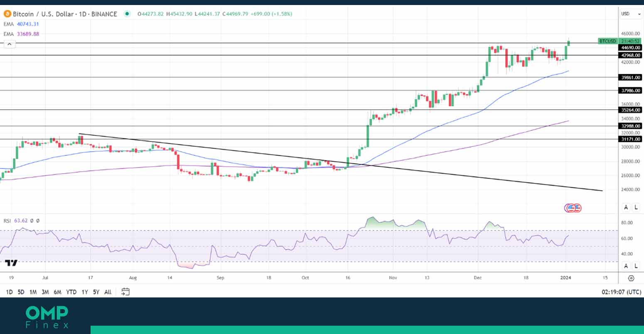
Task: Click the economic events flag icons
Action: pyautogui.click(x=573, y=208)
